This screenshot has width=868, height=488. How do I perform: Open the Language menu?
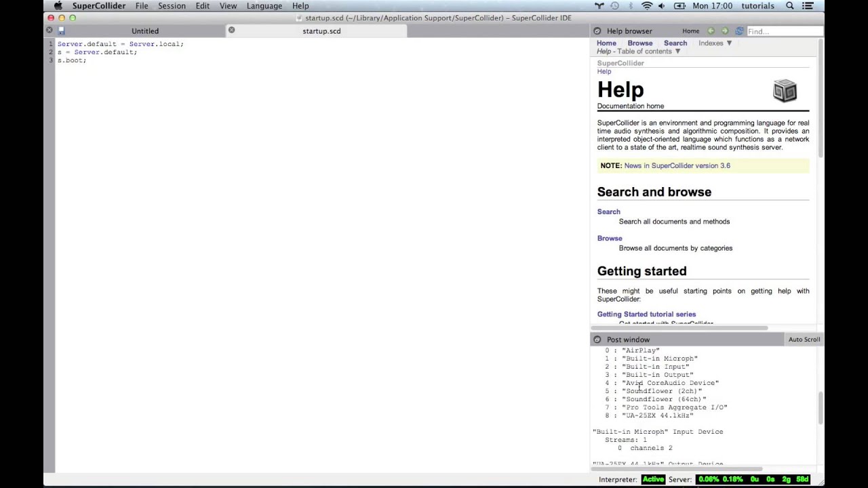point(264,6)
